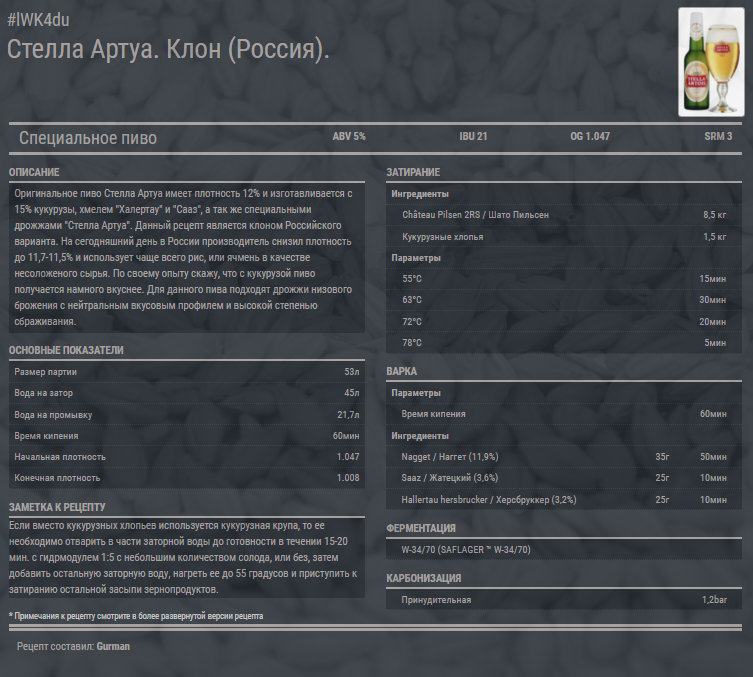Select the Размер партии row label
753x677 pixels.
(x=46, y=372)
